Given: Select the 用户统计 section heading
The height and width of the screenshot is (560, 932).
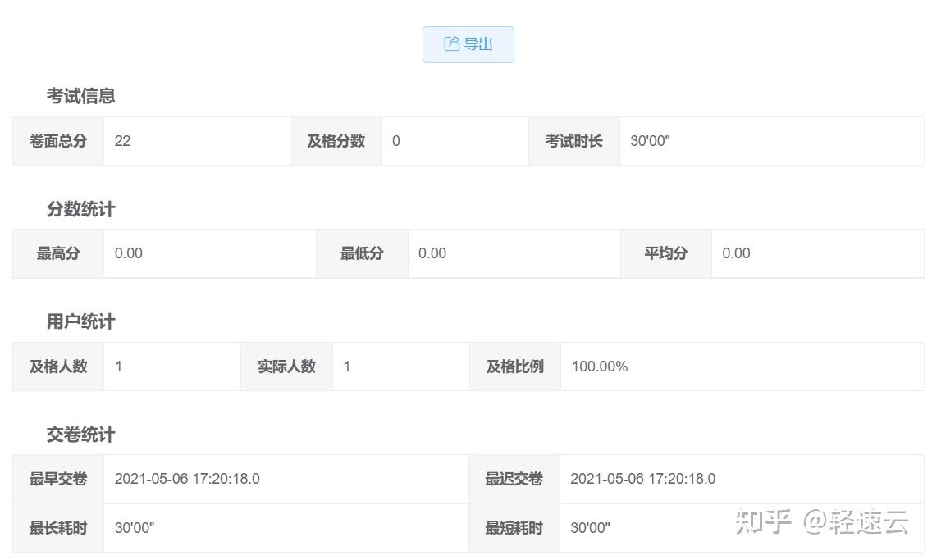Looking at the screenshot, I should tap(80, 321).
